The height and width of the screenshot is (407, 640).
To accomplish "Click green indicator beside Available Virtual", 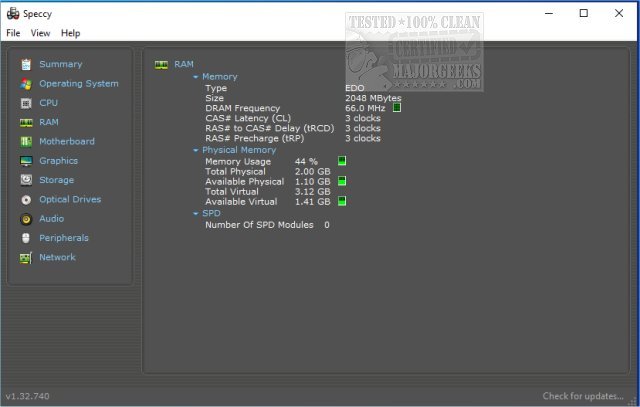I will [x=342, y=201].
